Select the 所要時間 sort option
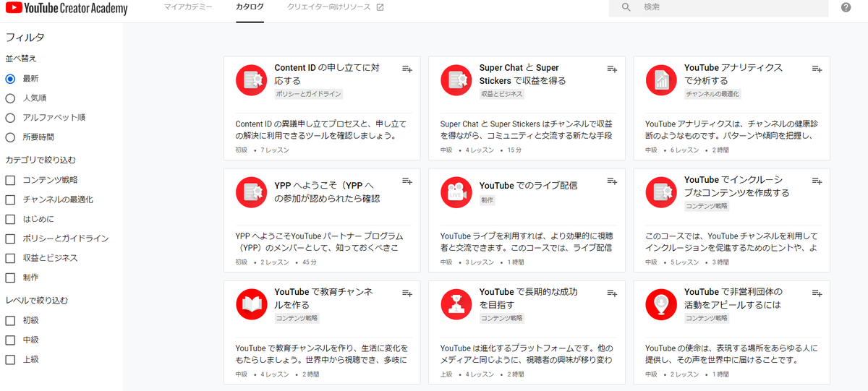This screenshot has height=391, width=868. pyautogui.click(x=10, y=137)
